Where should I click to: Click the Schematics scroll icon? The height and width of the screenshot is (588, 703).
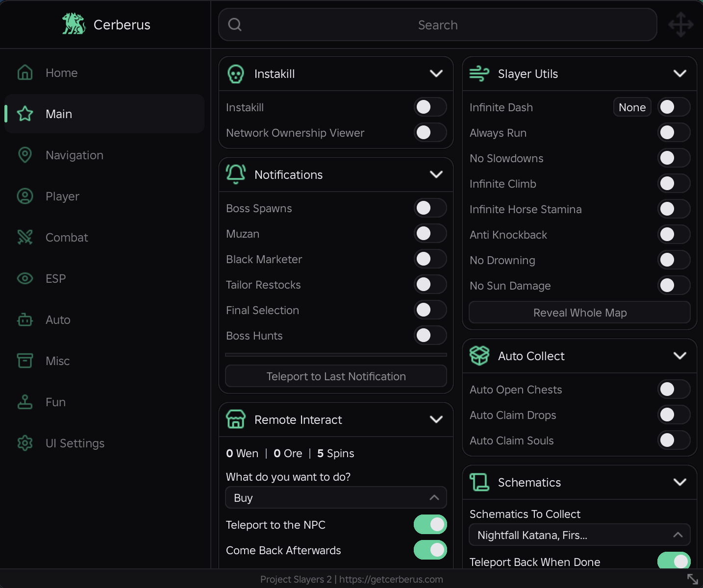tap(479, 482)
